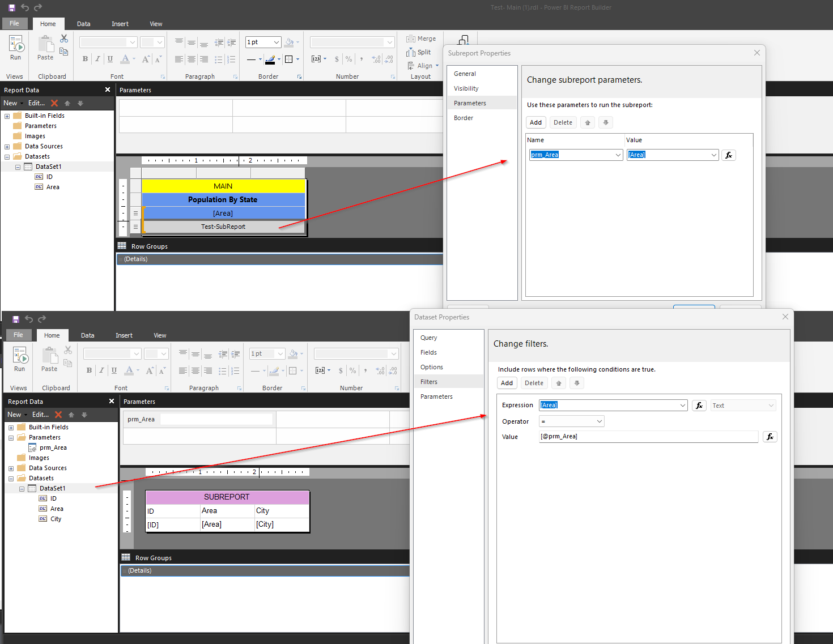This screenshot has width=833, height=644.
Task: Click fx button beside [@prm_Area] value field
Action: click(770, 437)
